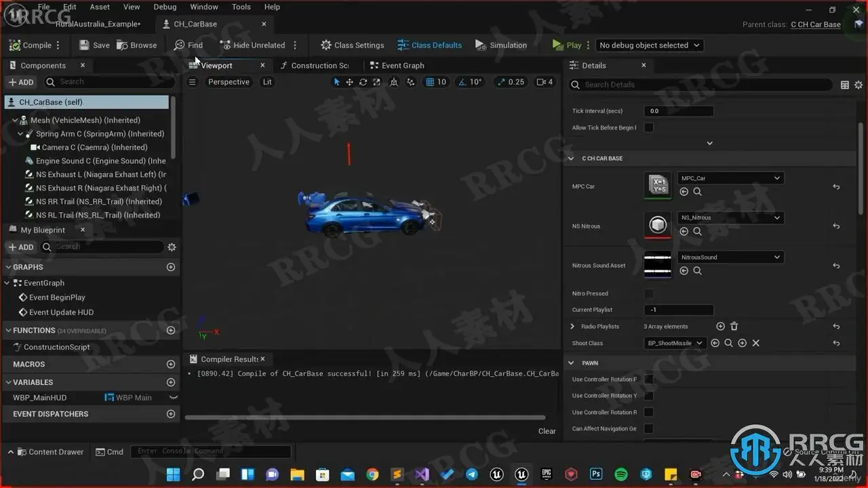Clear the Compiler Results log
Viewport: 868px width, 488px height.
coord(547,431)
